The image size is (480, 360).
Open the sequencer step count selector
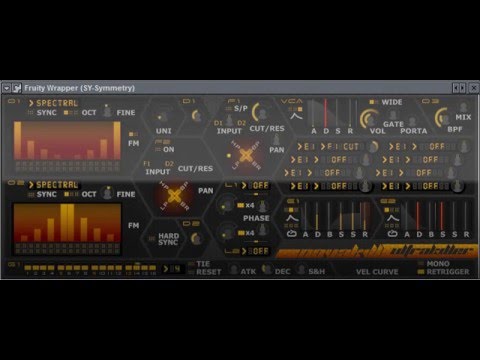(x=172, y=269)
